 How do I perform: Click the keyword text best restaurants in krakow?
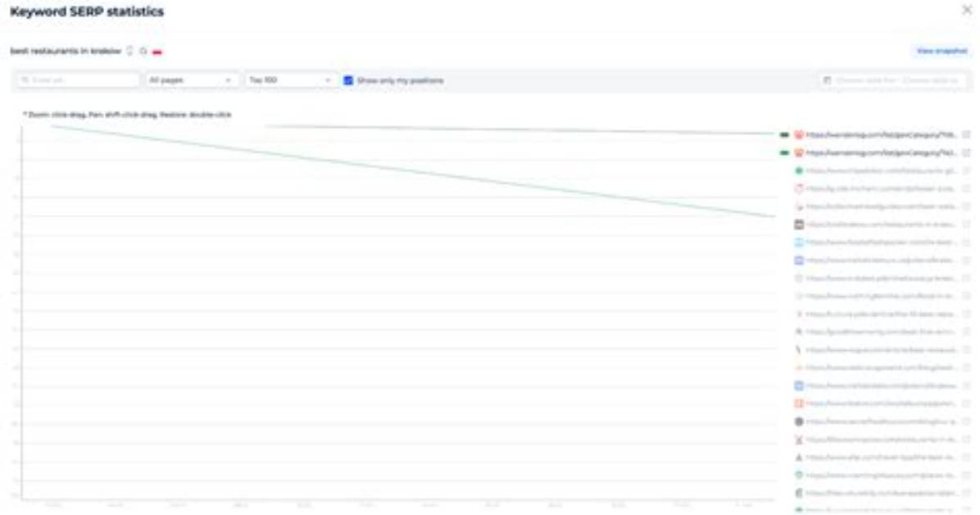(x=66, y=51)
